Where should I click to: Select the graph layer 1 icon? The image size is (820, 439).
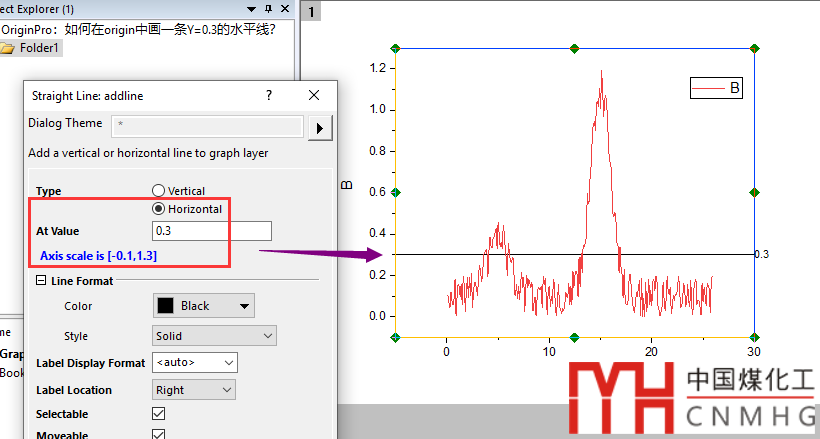(x=311, y=12)
